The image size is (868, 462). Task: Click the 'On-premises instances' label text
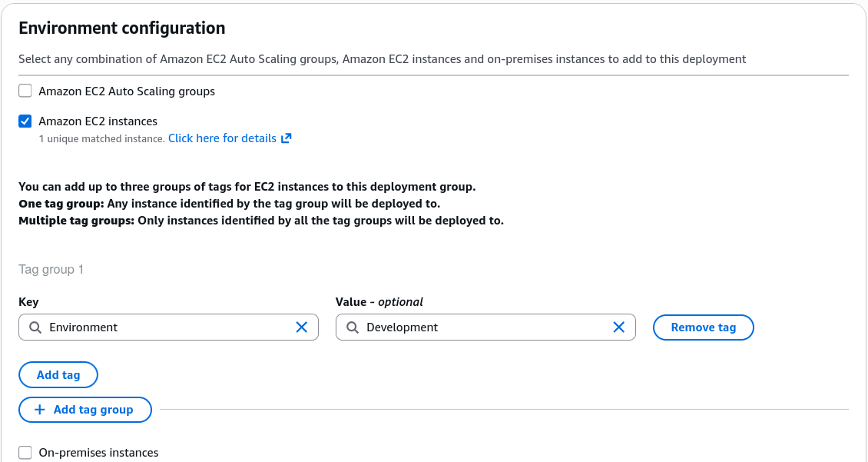tap(98, 453)
